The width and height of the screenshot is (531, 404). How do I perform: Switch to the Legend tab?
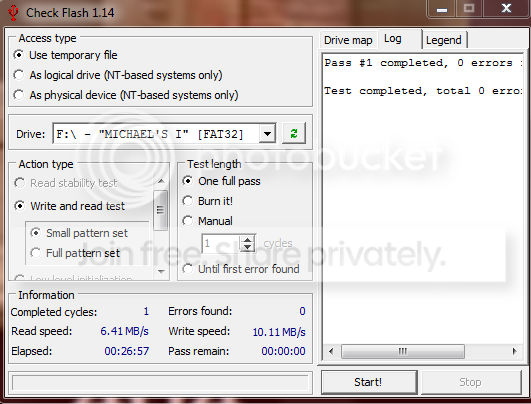point(444,40)
